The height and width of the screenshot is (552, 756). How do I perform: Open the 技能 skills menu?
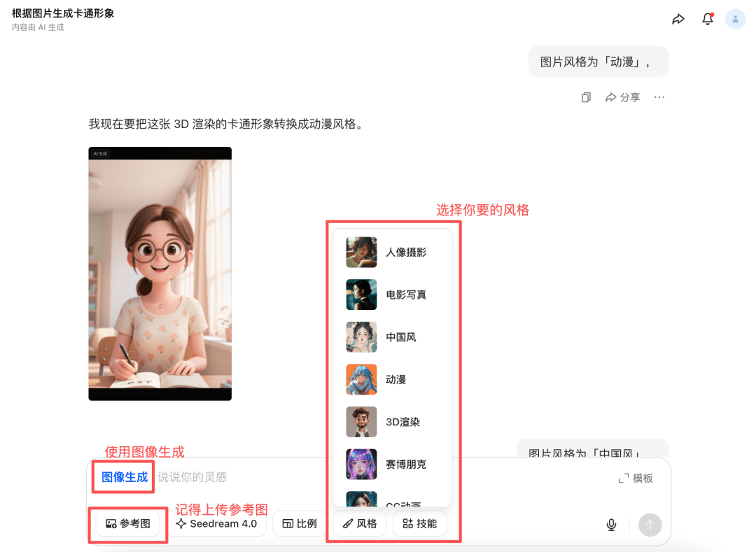(419, 523)
